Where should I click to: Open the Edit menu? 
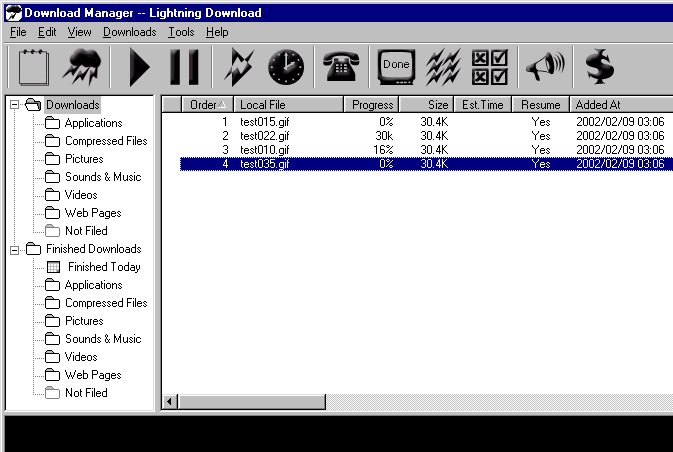47,32
